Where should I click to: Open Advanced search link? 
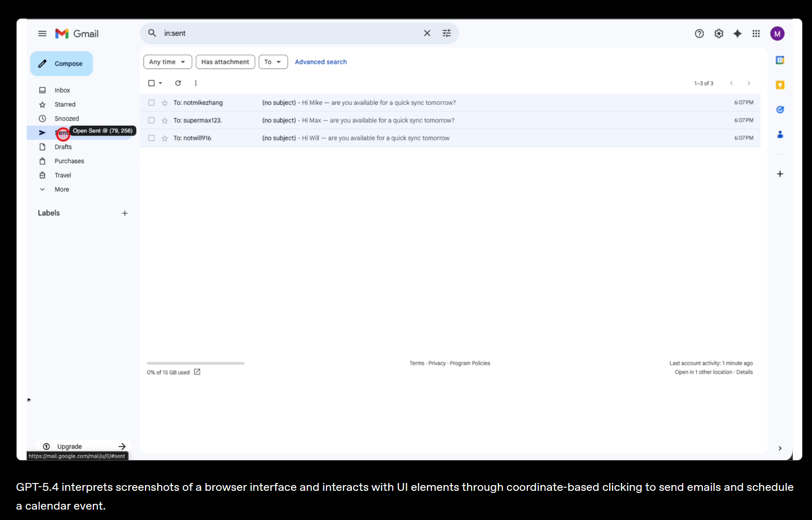coord(321,62)
